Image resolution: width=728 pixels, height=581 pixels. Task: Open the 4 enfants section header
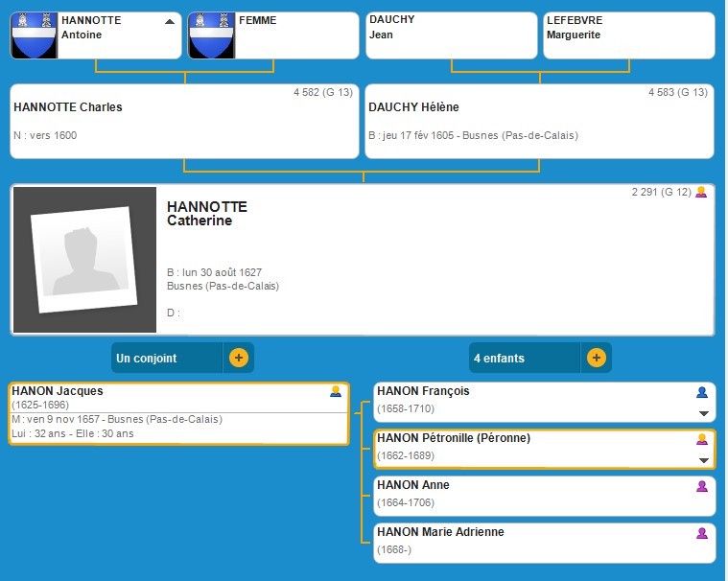pos(525,358)
